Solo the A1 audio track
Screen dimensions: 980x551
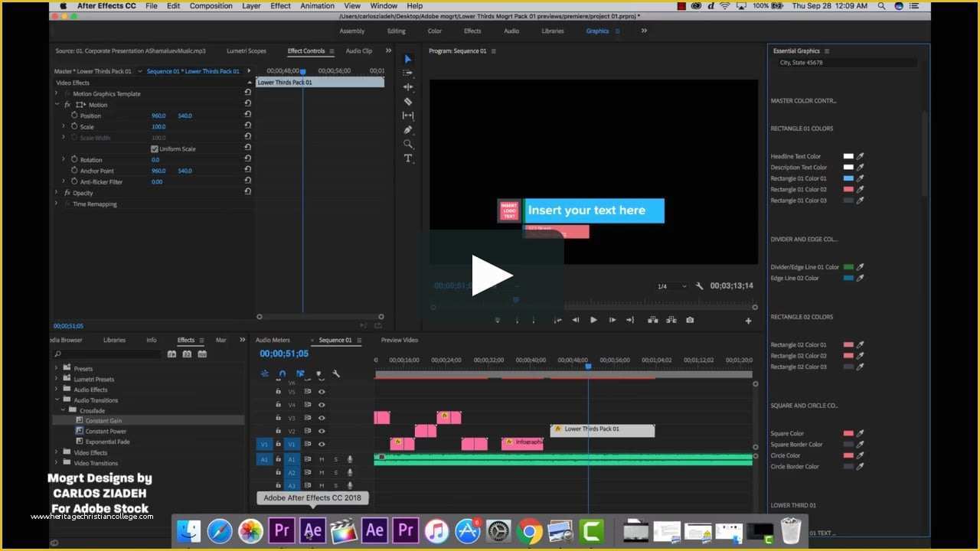point(335,459)
